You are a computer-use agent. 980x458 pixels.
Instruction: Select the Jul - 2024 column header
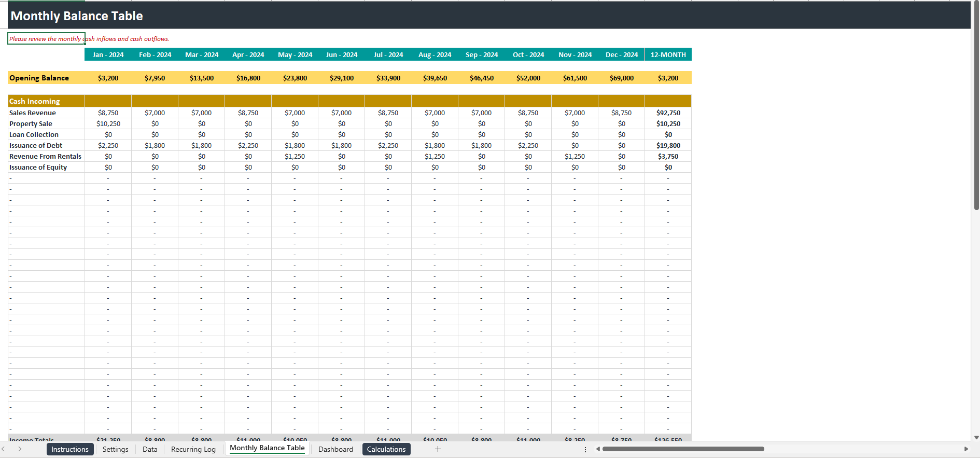click(388, 54)
